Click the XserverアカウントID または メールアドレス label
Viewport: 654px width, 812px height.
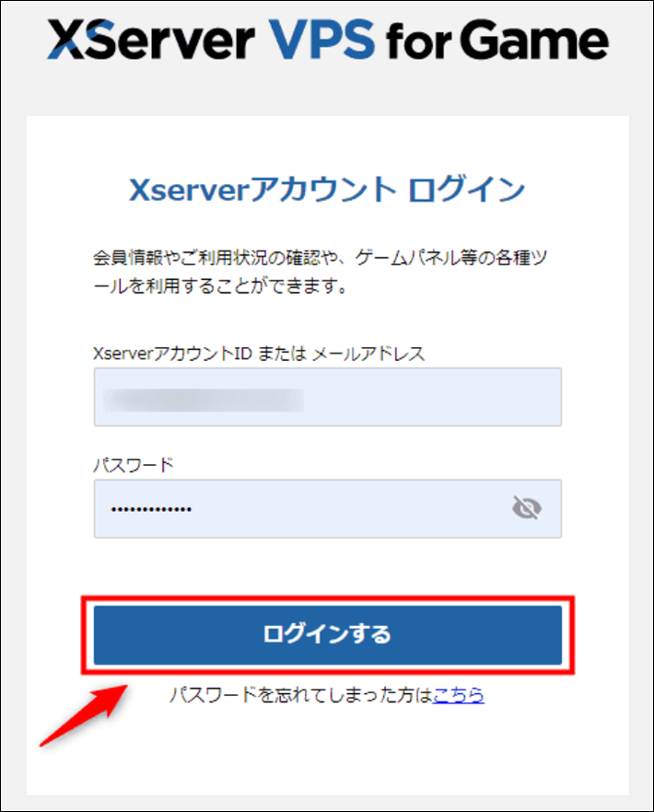(259, 354)
